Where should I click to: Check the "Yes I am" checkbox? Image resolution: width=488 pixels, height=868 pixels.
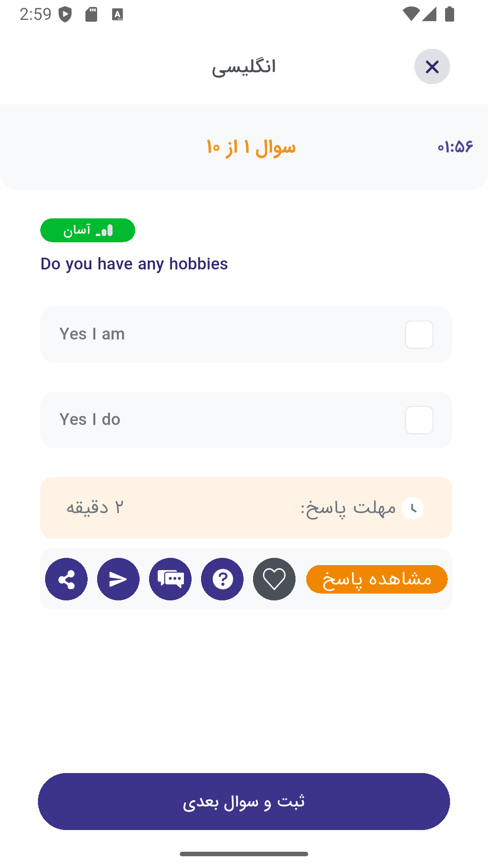(x=419, y=335)
